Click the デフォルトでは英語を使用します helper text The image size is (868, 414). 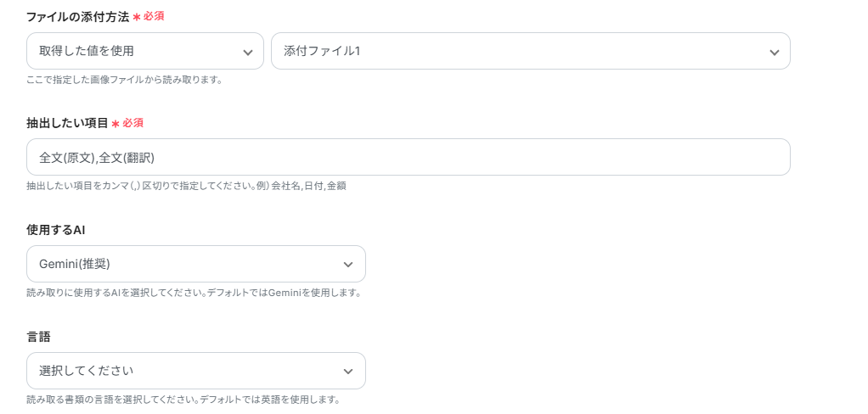click(183, 400)
